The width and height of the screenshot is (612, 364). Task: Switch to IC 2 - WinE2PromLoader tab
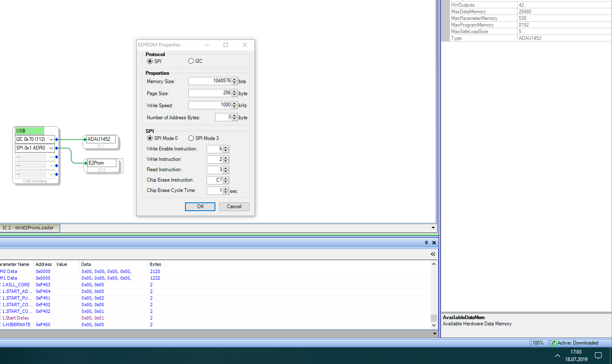pos(29,228)
